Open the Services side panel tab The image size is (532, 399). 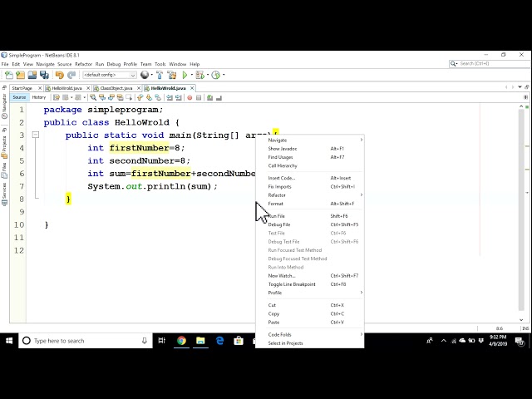pos(4,194)
